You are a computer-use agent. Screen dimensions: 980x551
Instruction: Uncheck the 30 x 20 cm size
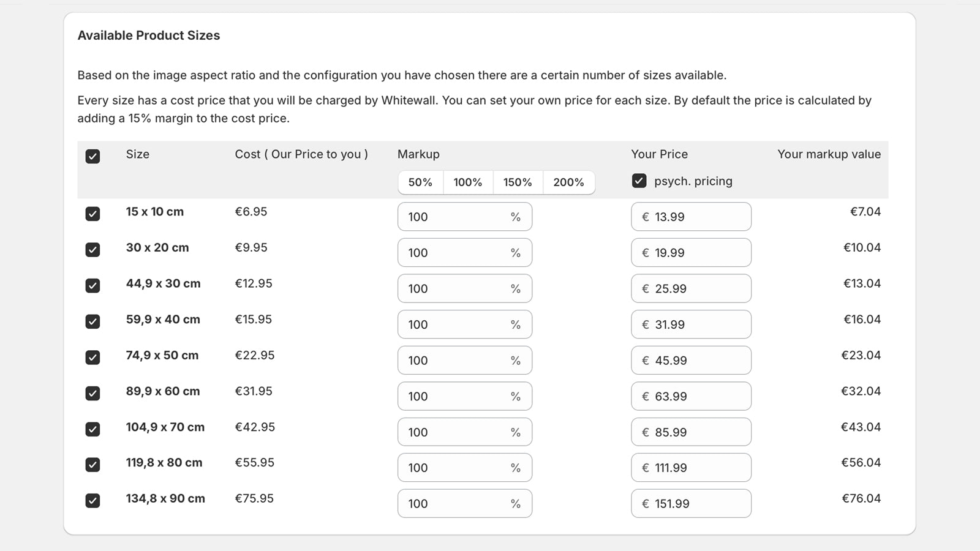[x=92, y=250]
